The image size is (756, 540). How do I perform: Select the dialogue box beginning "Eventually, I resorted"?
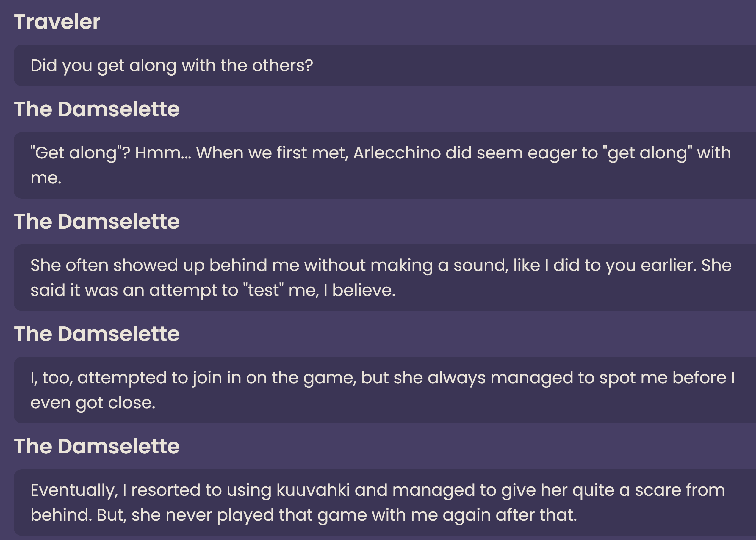point(385,503)
